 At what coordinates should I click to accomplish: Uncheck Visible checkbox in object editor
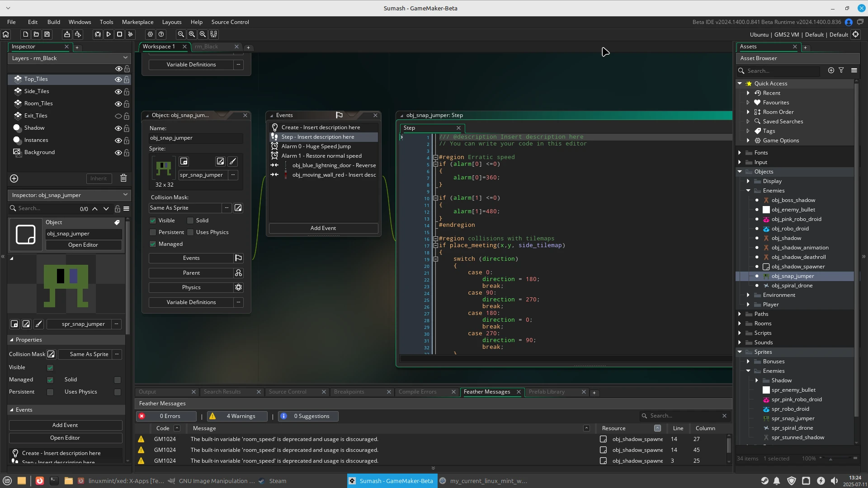153,221
